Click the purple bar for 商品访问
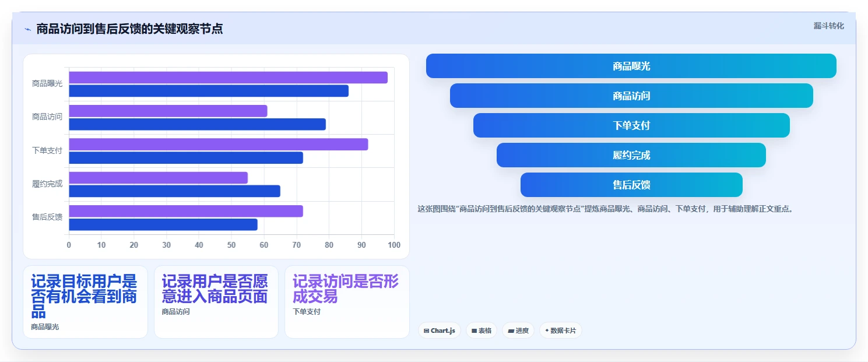Image resolution: width=868 pixels, height=362 pixels. 168,111
